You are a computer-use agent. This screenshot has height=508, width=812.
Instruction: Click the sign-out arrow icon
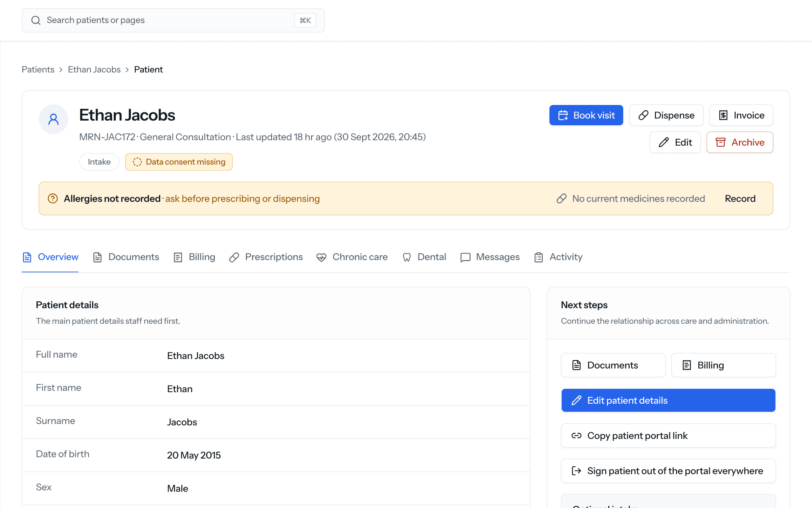pos(577,471)
